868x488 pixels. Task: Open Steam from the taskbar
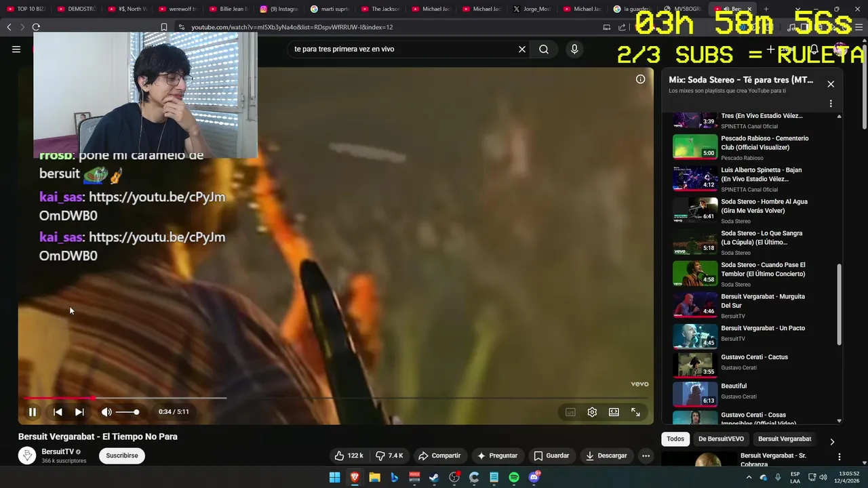tap(434, 477)
